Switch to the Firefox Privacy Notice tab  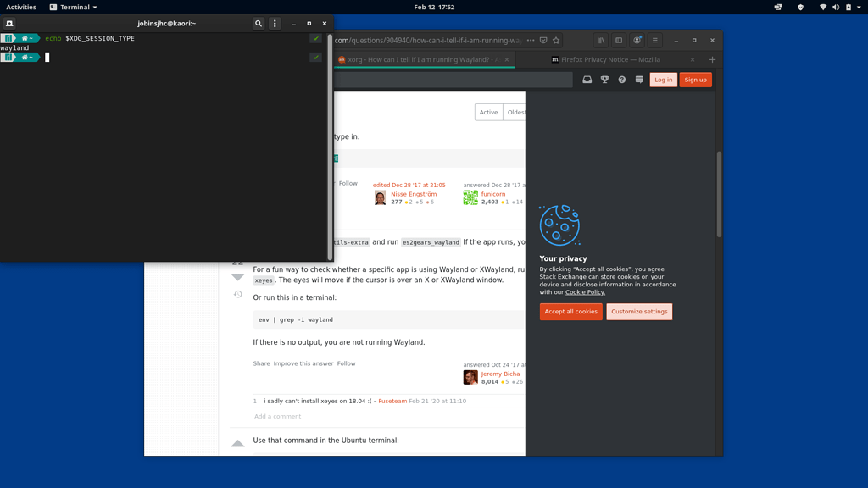pyautogui.click(x=610, y=59)
